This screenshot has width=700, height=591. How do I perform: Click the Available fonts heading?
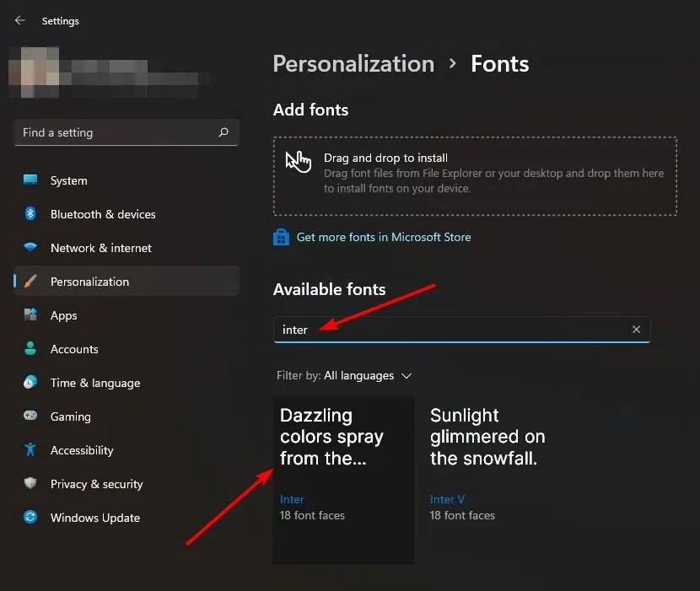(x=330, y=289)
